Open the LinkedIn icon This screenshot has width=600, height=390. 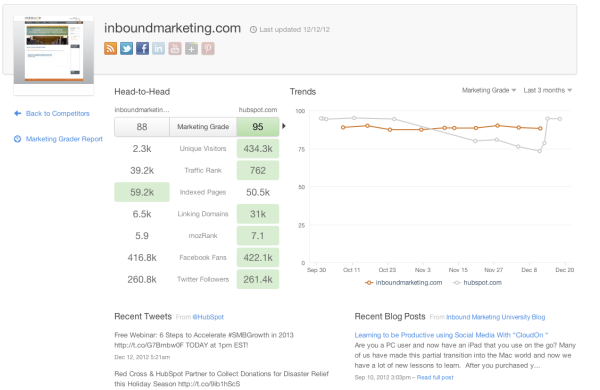pyautogui.click(x=158, y=49)
